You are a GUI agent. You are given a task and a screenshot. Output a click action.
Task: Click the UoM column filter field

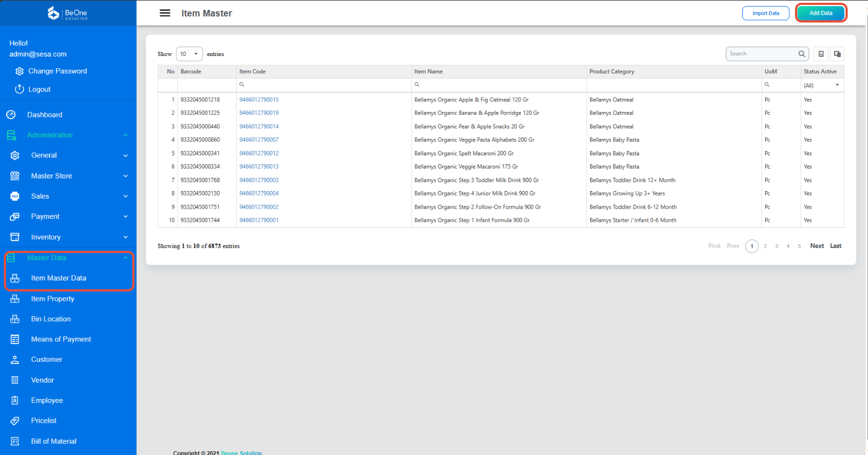781,85
